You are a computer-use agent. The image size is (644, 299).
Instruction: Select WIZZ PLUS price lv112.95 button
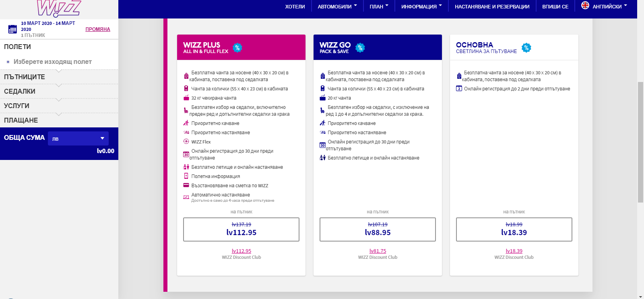coord(241,229)
